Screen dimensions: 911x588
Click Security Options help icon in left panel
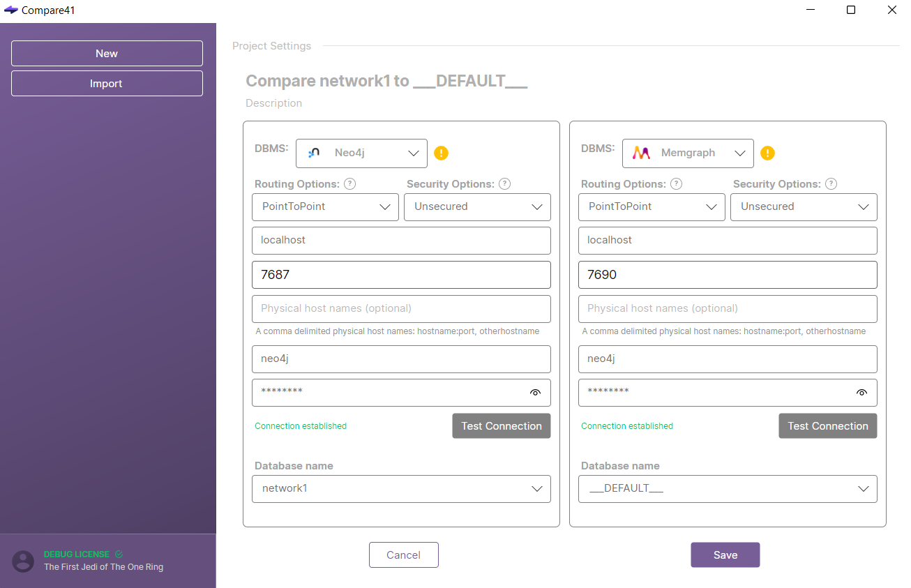pos(505,184)
